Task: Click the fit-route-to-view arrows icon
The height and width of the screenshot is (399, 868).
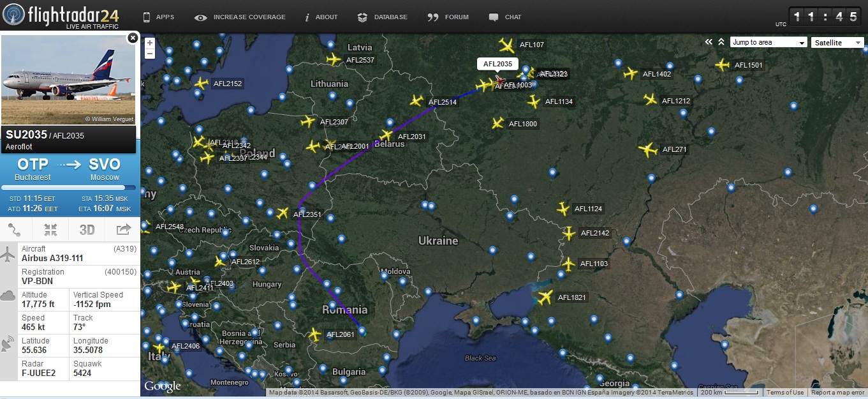Action: [x=51, y=230]
